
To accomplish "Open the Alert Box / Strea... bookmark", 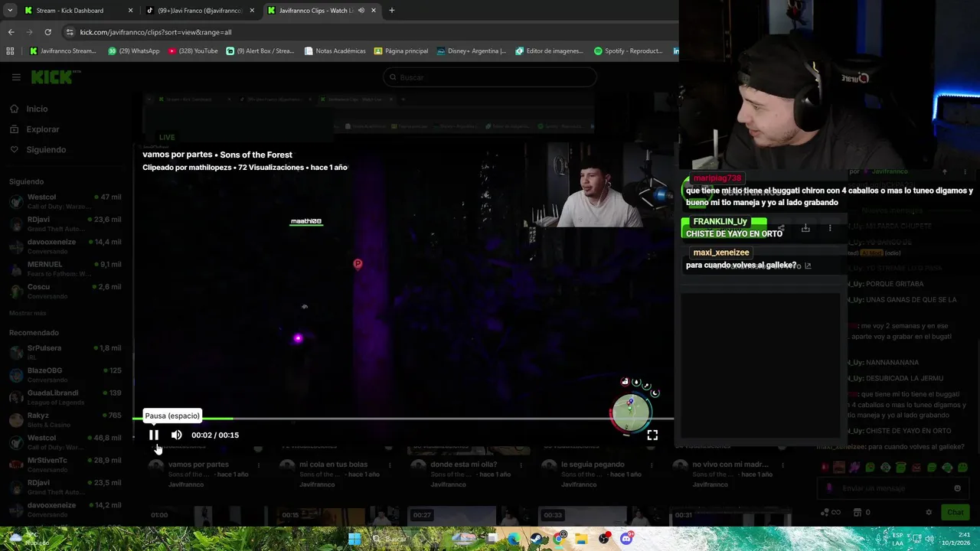I will click(260, 51).
